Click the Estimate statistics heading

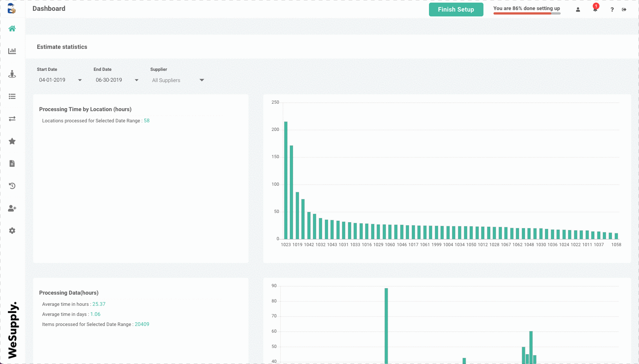point(62,47)
